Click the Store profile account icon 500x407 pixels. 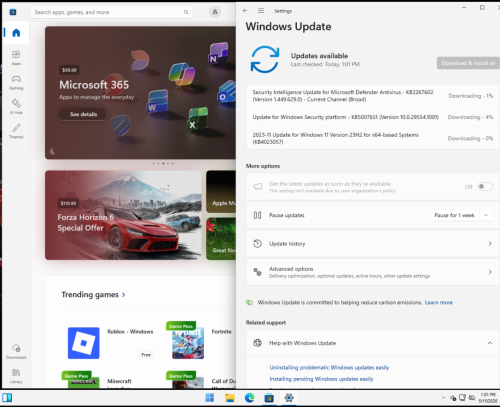click(x=215, y=12)
